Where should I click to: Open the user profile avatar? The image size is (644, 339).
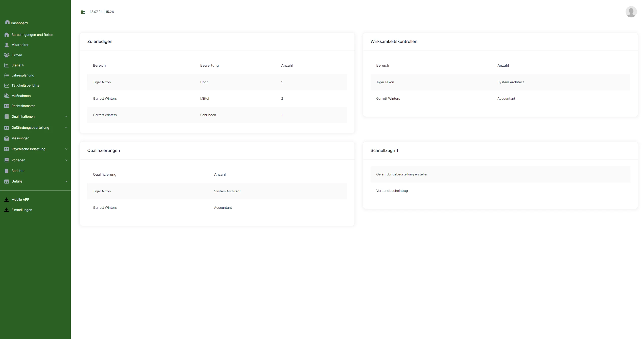click(x=631, y=12)
